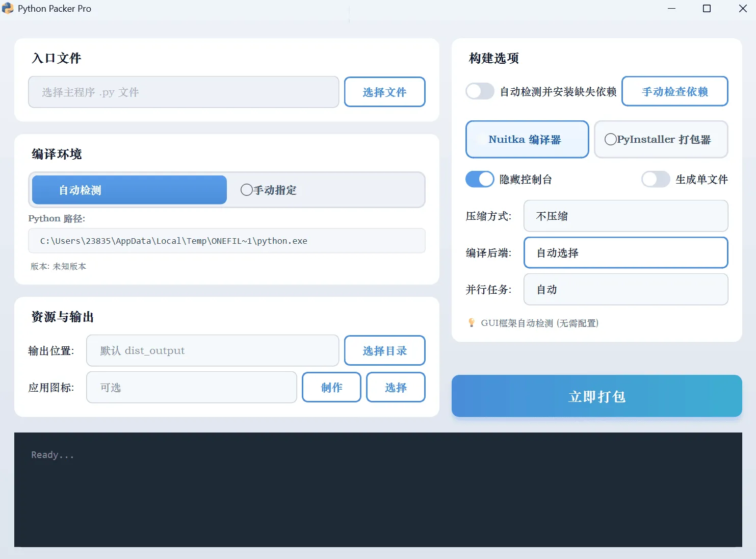Enable the 生成单文件 toggle
The image size is (756, 559).
[656, 179]
